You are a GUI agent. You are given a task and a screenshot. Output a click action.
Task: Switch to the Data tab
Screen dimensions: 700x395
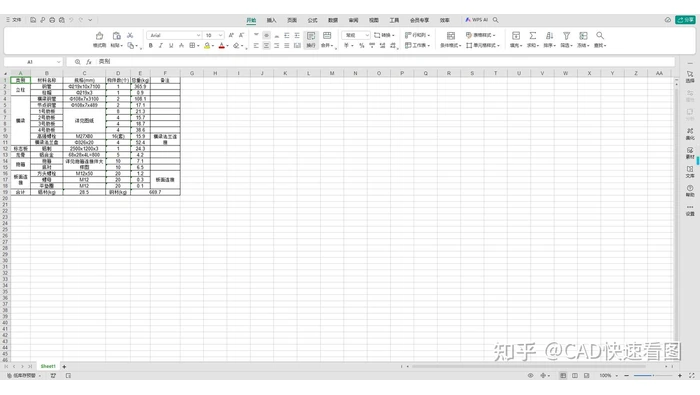(x=333, y=20)
